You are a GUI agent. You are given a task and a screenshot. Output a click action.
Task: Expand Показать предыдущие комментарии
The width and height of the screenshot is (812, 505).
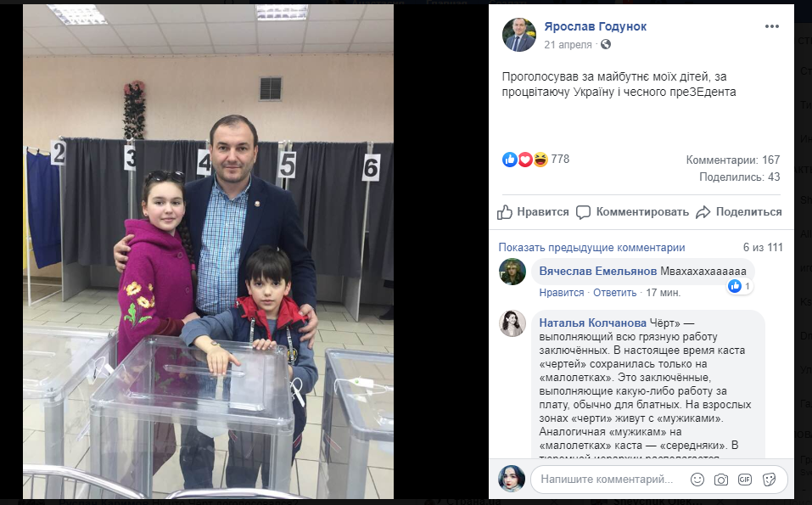[591, 248]
